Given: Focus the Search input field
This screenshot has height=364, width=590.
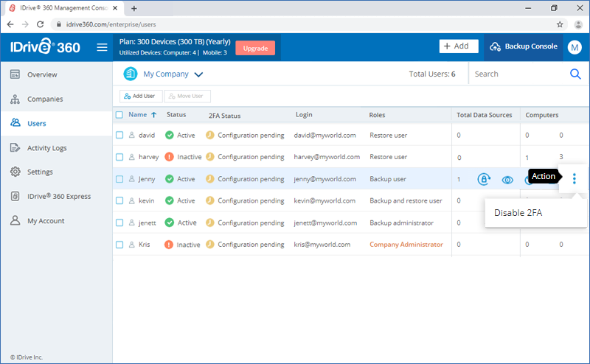Looking at the screenshot, I should tap(519, 74).
